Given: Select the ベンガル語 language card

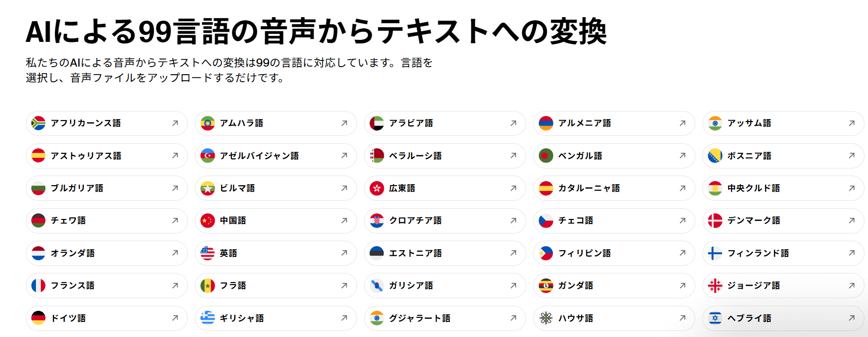Looking at the screenshot, I should coord(614,155).
